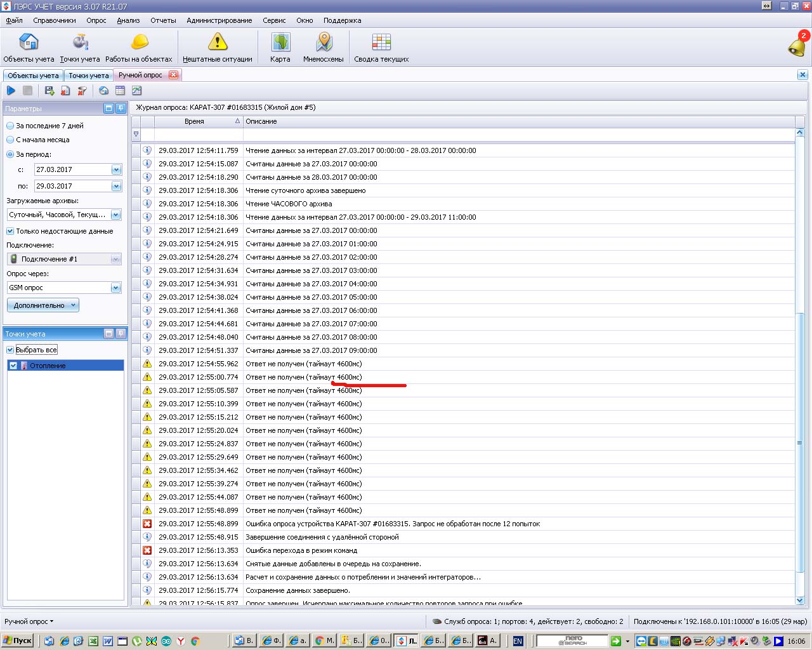Open the chart graph icon
Viewport: 812px width, 650px height.
[x=136, y=91]
